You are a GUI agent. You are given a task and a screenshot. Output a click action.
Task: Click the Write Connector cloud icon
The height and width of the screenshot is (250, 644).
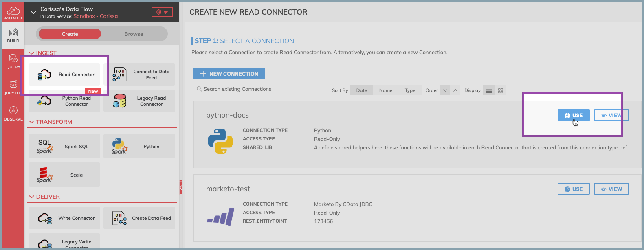pos(45,219)
